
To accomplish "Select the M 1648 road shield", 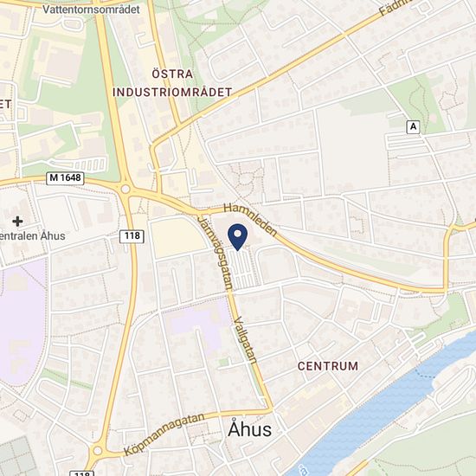I will point(65,178).
